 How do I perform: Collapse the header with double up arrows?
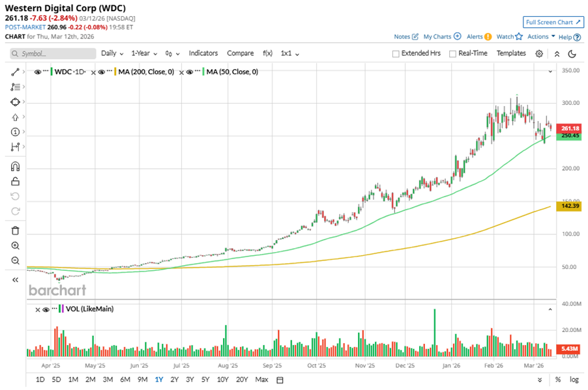(x=557, y=53)
